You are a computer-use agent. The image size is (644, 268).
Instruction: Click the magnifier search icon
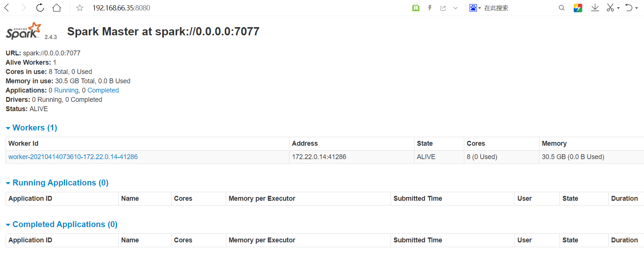pyautogui.click(x=561, y=8)
